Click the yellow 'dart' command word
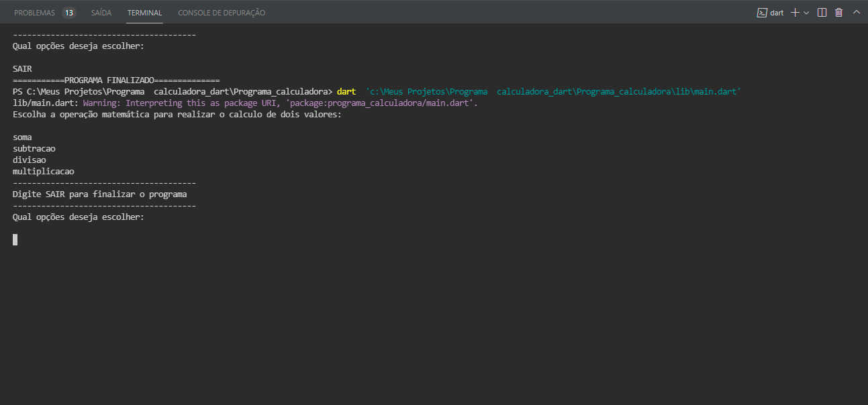Viewport: 868px width, 405px height. tap(346, 91)
